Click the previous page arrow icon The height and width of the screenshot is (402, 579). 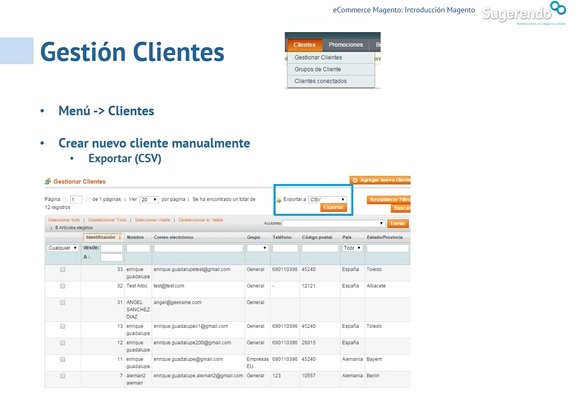pos(65,200)
